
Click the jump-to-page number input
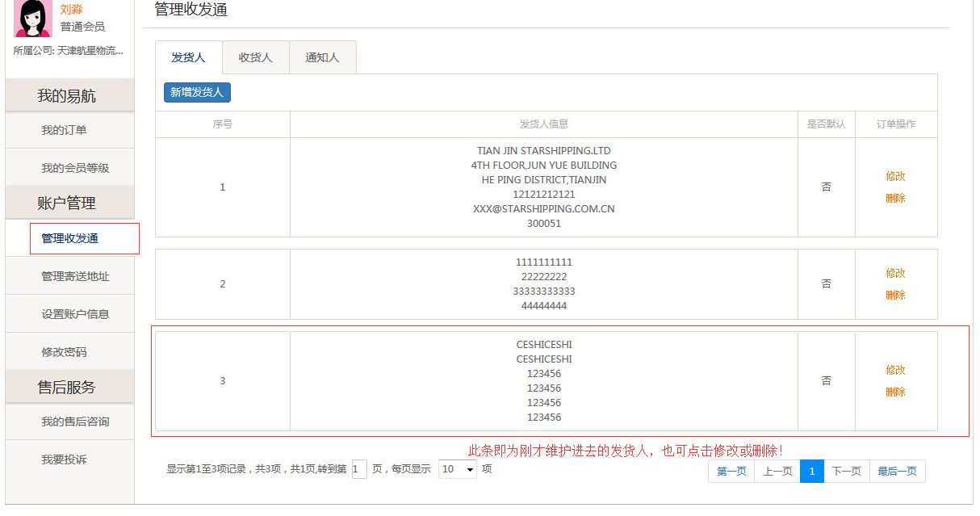click(359, 469)
